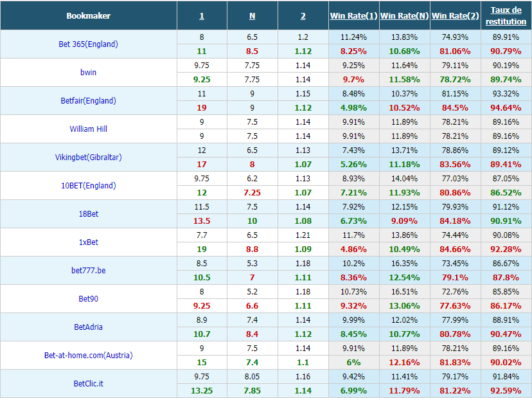Select 1xBet opening away odds 1.21
This screenshot has width=532, height=398.
(x=303, y=235)
